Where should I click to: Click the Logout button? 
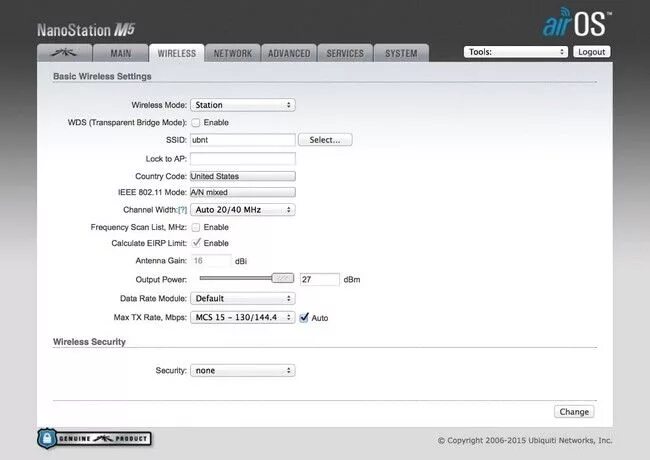point(592,52)
